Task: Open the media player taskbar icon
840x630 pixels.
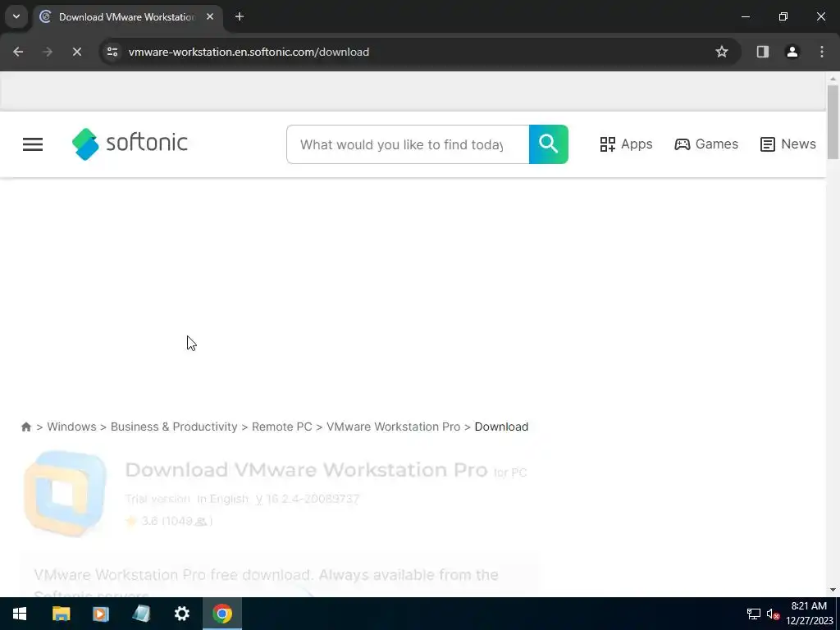Action: [101, 614]
